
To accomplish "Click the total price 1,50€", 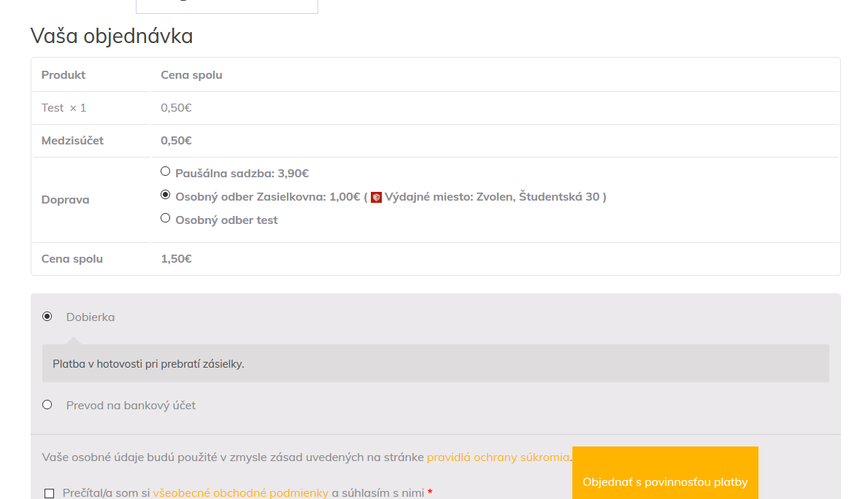I will click(x=176, y=259).
